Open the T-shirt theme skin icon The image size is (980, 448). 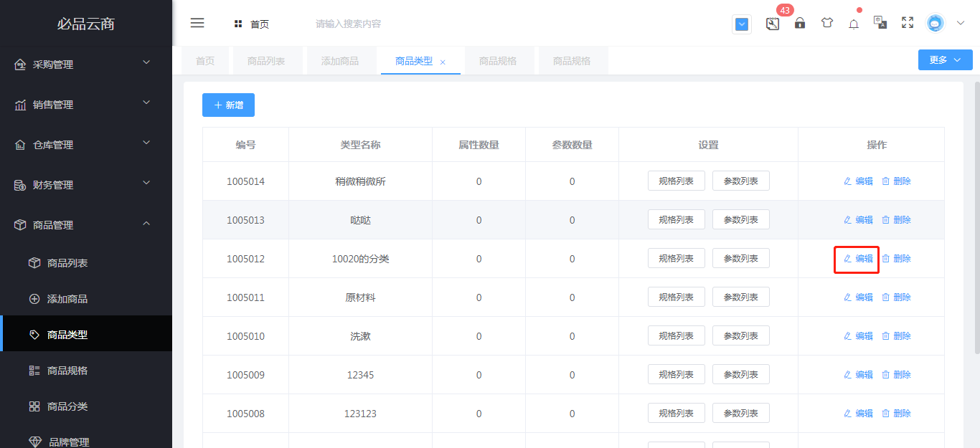coord(827,23)
